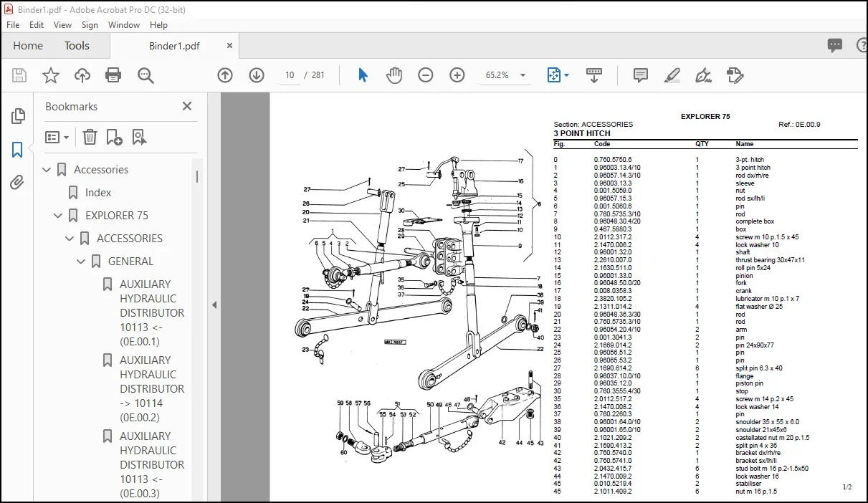Add a sticky note comment
This screenshot has width=868, height=503.
(x=641, y=75)
